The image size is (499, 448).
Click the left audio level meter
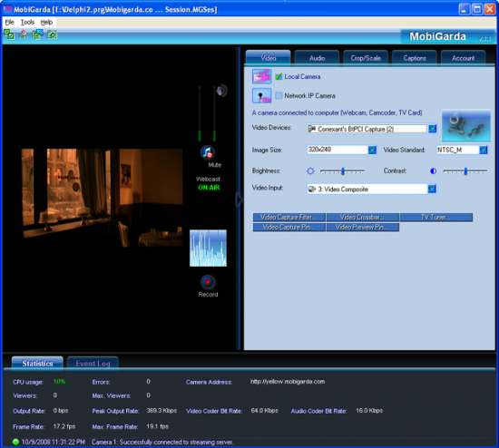coord(200,113)
